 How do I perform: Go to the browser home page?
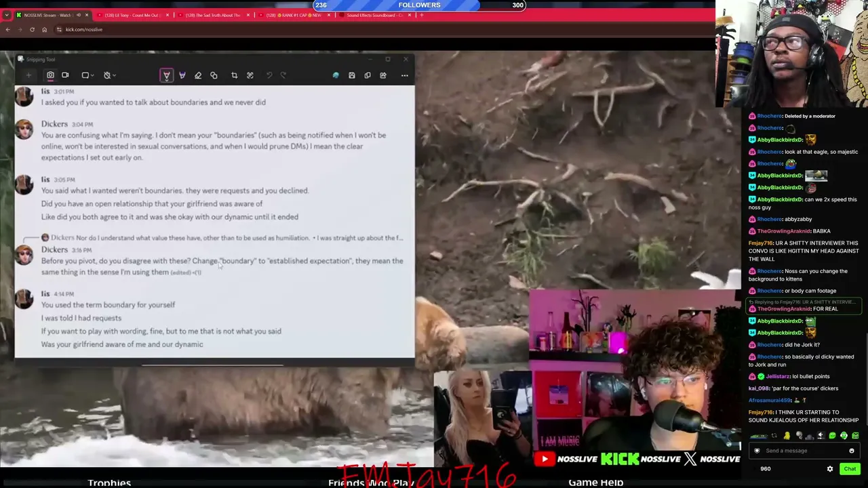tap(44, 29)
